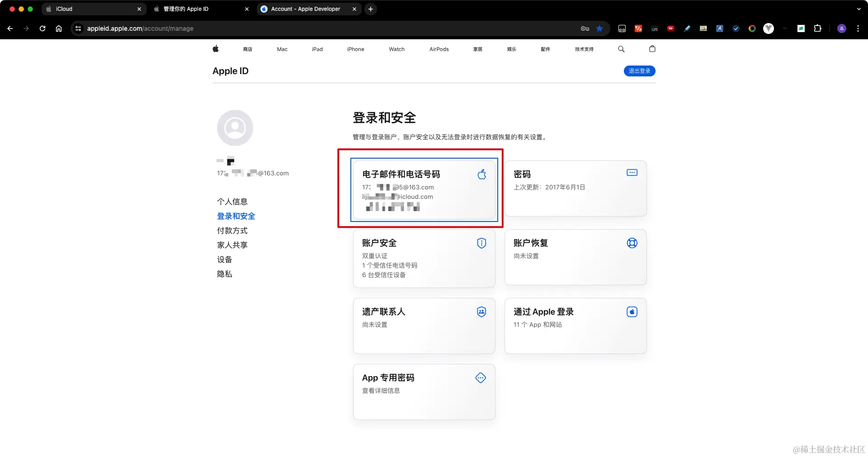This screenshot has height=457, width=868.
Task: Click the Apple logo in site navigation
Action: 216,49
